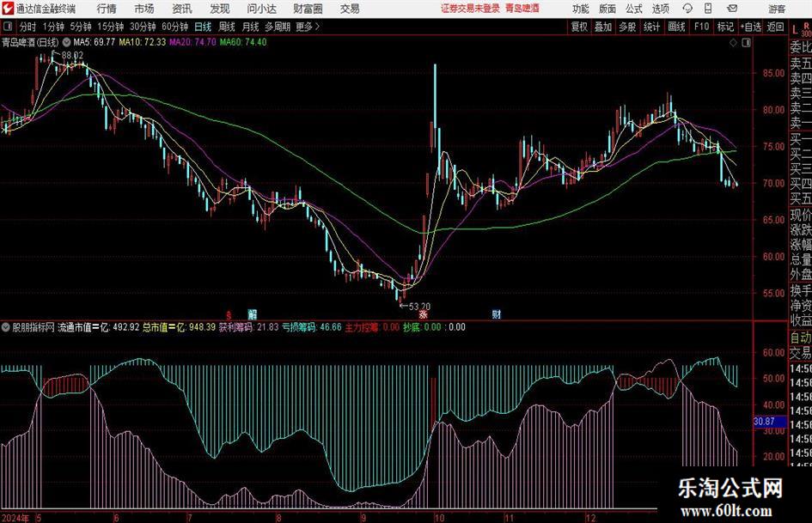812x523 pixels.
Task: Open the 选项 menu
Action: [660, 9]
